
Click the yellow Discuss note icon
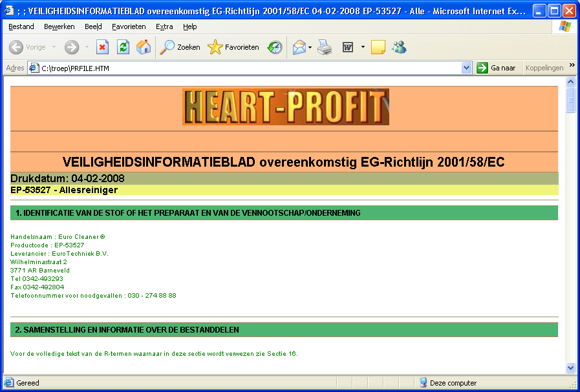coord(378,47)
